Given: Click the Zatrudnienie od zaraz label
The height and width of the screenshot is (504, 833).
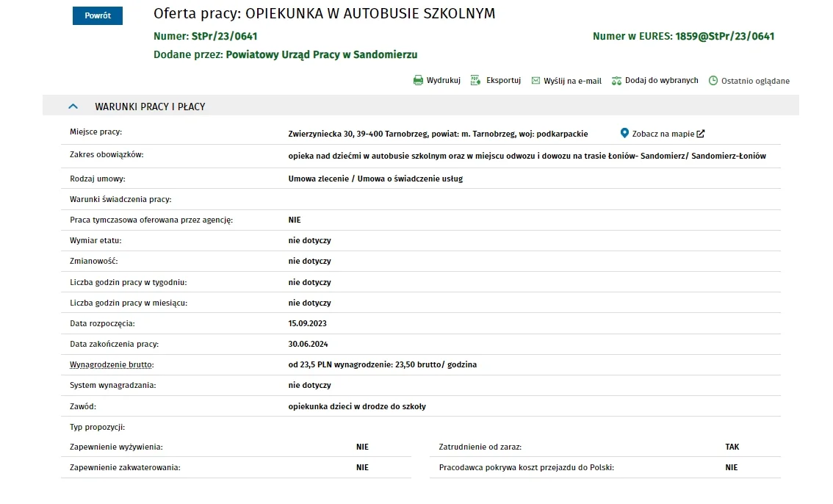Looking at the screenshot, I should click(x=480, y=447).
